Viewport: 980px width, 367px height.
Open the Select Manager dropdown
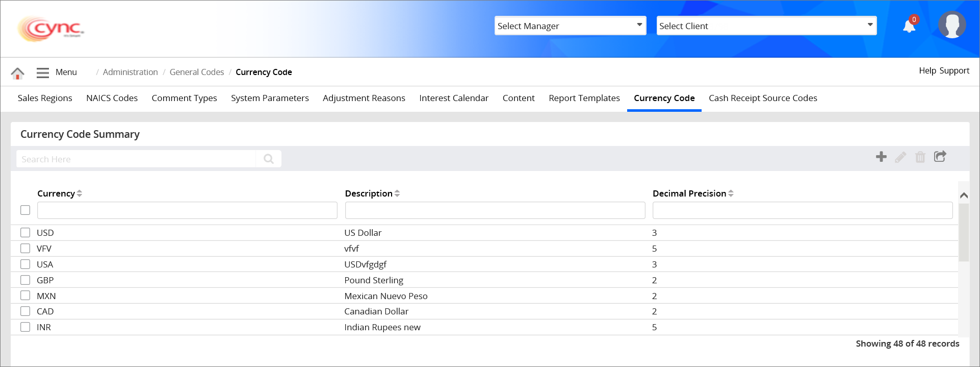[570, 26]
